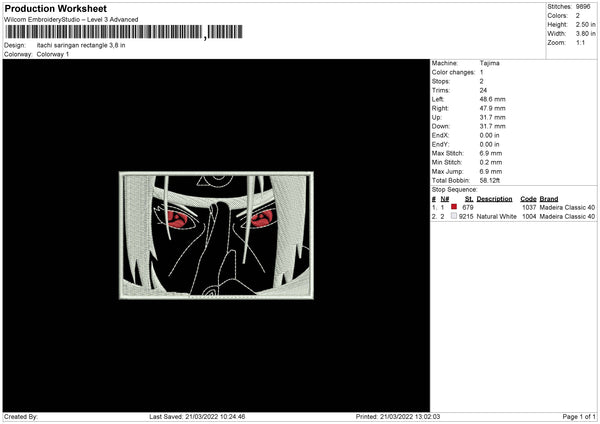Click the 'Created By:' footer label

[x=21, y=416]
